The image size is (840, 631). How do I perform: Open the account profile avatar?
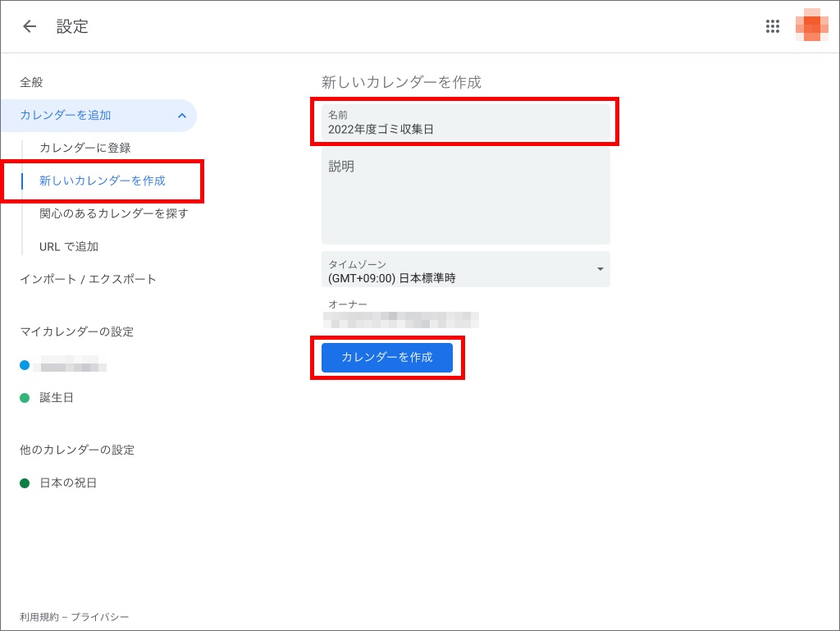(811, 25)
